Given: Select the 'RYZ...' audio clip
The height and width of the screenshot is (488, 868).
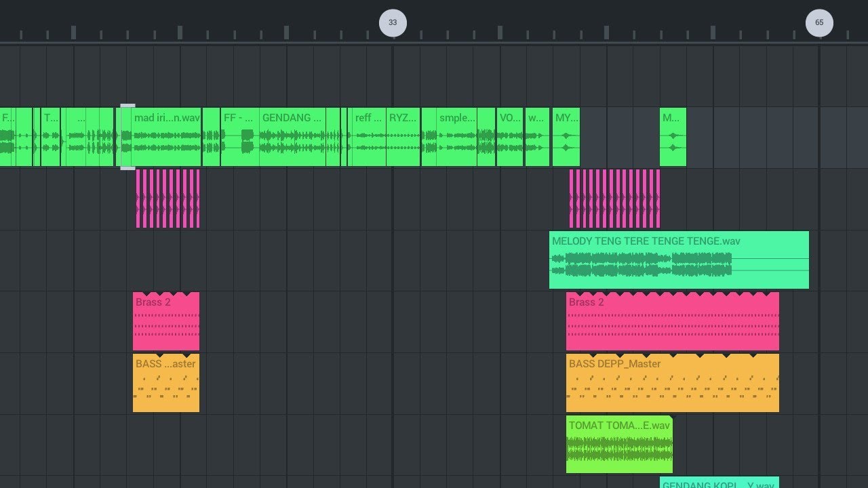Looking at the screenshot, I should pyautogui.click(x=403, y=136).
